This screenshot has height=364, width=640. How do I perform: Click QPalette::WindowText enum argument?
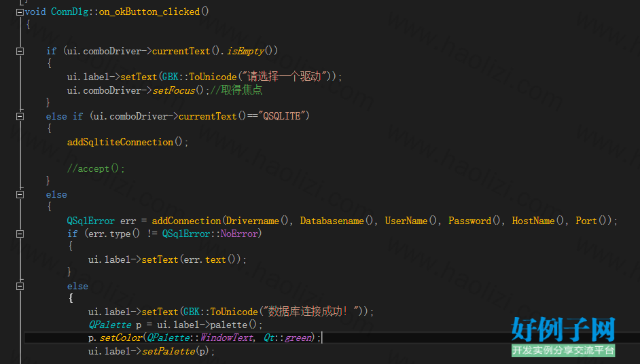pyautogui.click(x=200, y=338)
